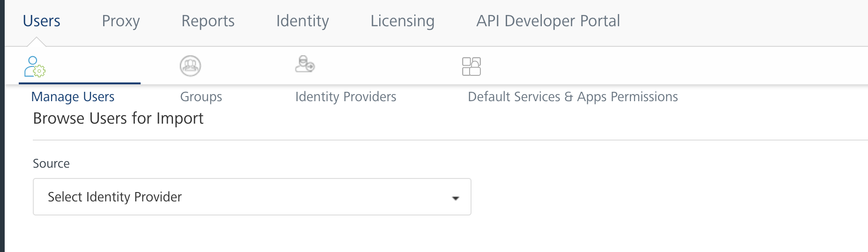Click the Identity Providers icon
This screenshot has height=252, width=868.
click(x=305, y=64)
